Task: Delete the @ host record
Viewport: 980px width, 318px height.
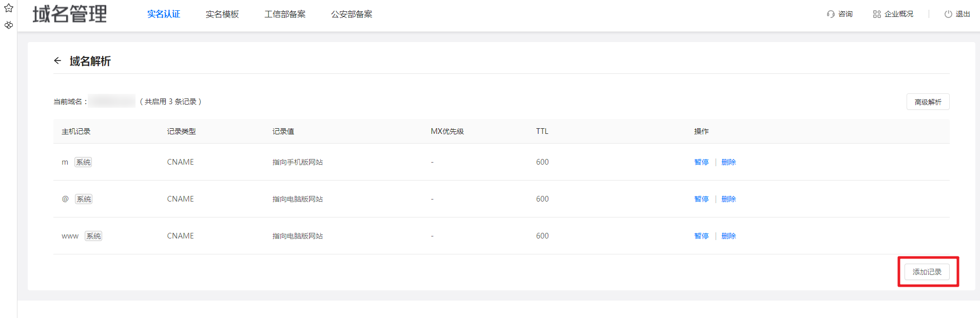Action: pyautogui.click(x=728, y=199)
